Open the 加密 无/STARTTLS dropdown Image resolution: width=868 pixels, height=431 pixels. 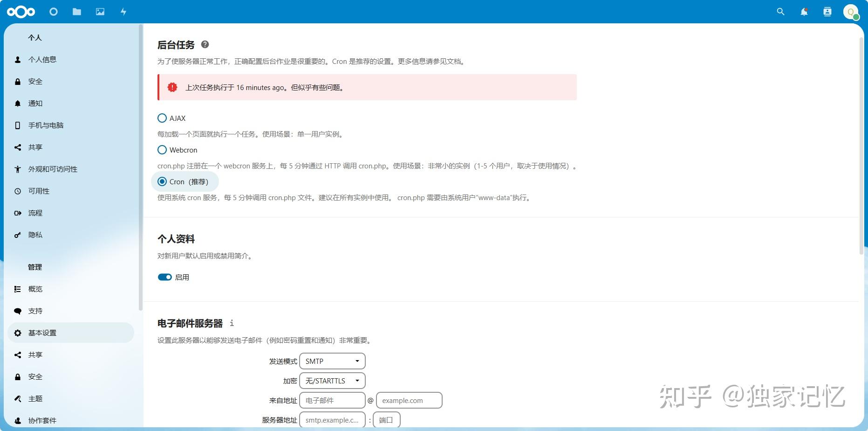tap(332, 380)
